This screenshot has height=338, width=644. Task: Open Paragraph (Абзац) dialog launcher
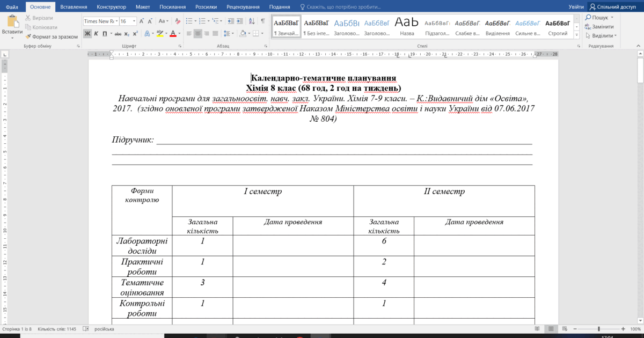pos(265,46)
